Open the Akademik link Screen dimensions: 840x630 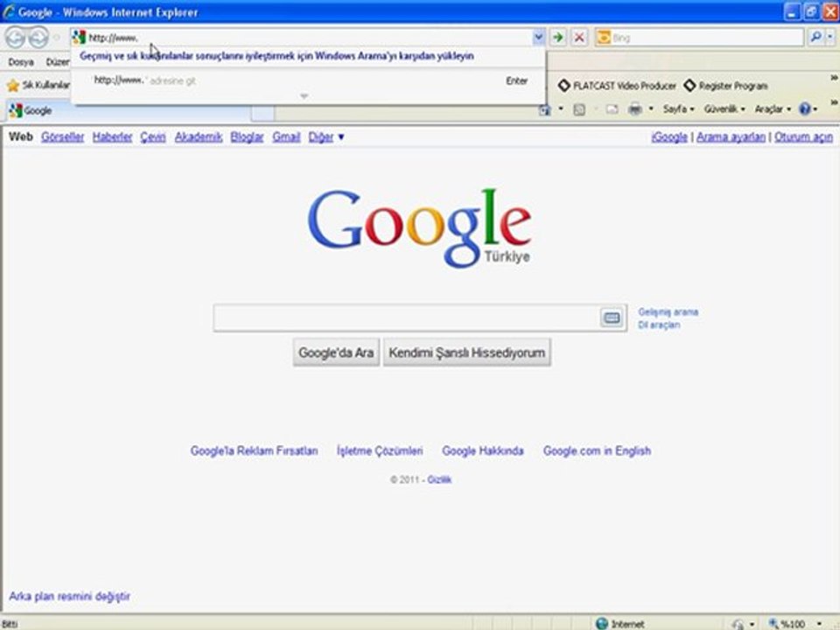[x=199, y=137]
